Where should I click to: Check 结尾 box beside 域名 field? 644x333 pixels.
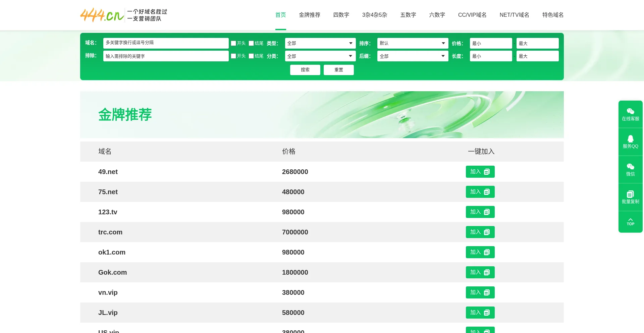pos(251,43)
